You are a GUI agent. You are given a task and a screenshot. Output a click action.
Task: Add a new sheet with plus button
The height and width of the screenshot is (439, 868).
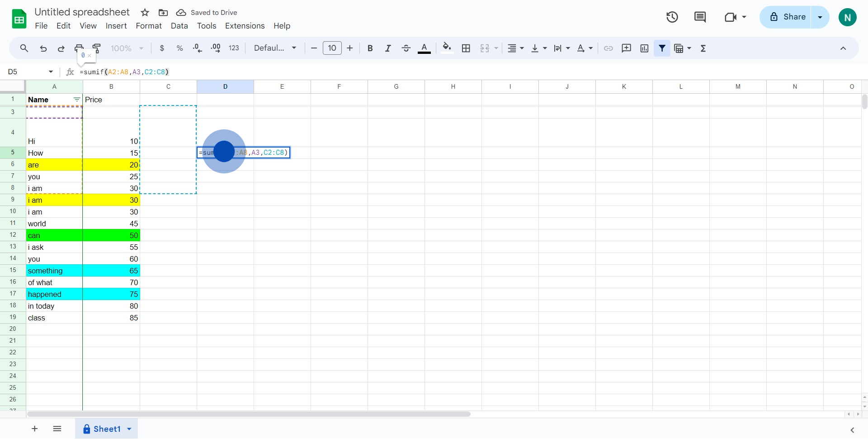[35, 429]
